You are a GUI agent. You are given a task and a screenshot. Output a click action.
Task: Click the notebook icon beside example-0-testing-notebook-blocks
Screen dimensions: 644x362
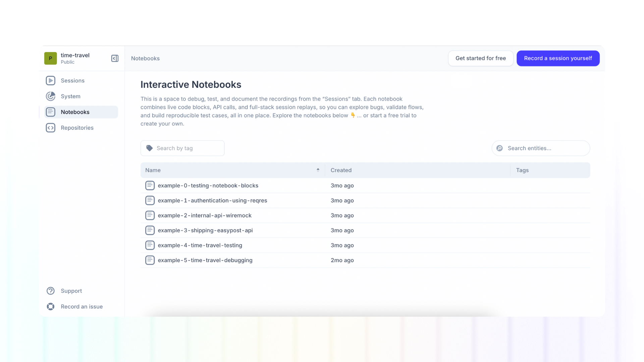(x=150, y=185)
